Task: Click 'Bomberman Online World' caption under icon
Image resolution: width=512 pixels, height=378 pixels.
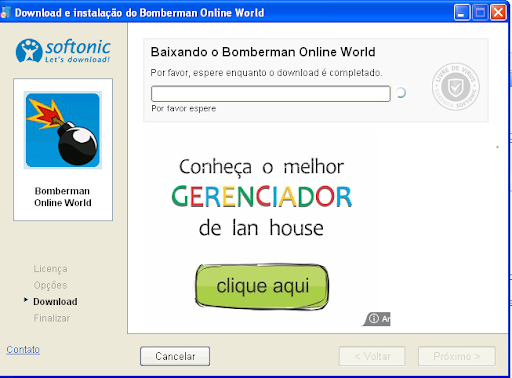Action: 63,197
